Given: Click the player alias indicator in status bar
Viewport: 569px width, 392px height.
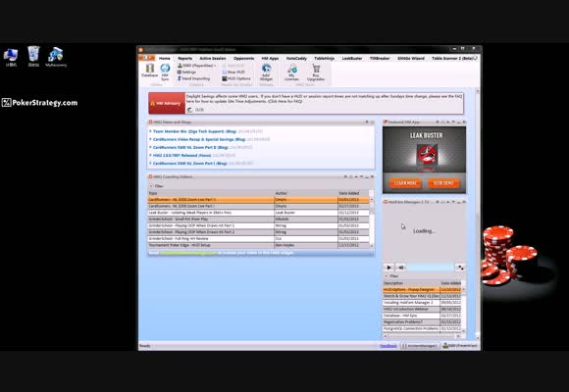Looking at the screenshot, I should coord(460,346).
